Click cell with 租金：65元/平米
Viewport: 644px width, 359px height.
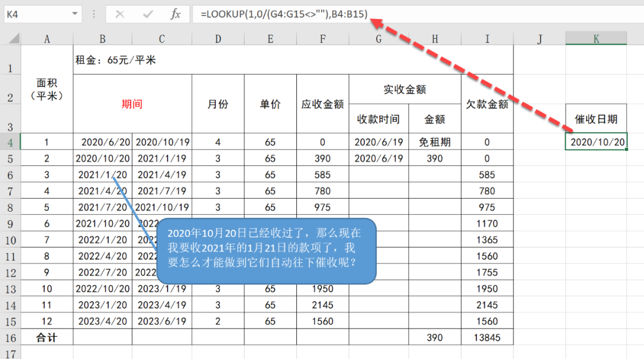293,60
